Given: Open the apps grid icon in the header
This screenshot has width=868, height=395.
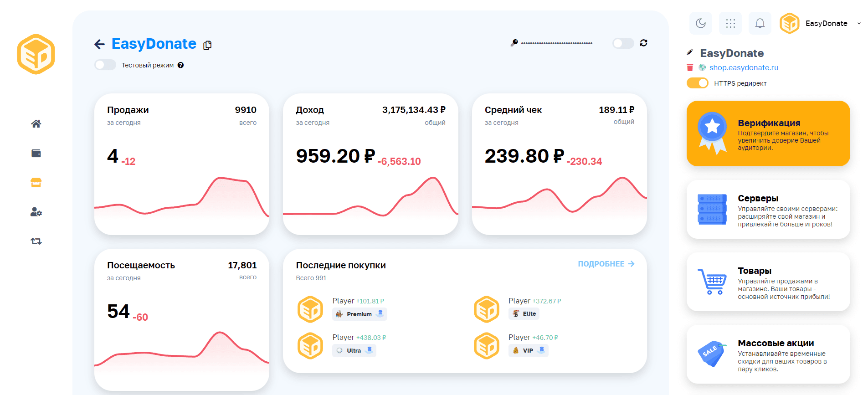Looking at the screenshot, I should pyautogui.click(x=730, y=23).
